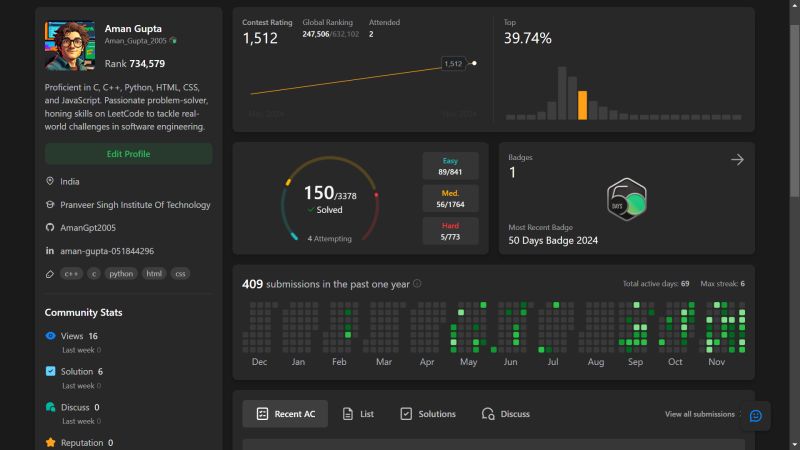
Task: Click the single-letter c skill tag
Action: pyautogui.click(x=94, y=274)
